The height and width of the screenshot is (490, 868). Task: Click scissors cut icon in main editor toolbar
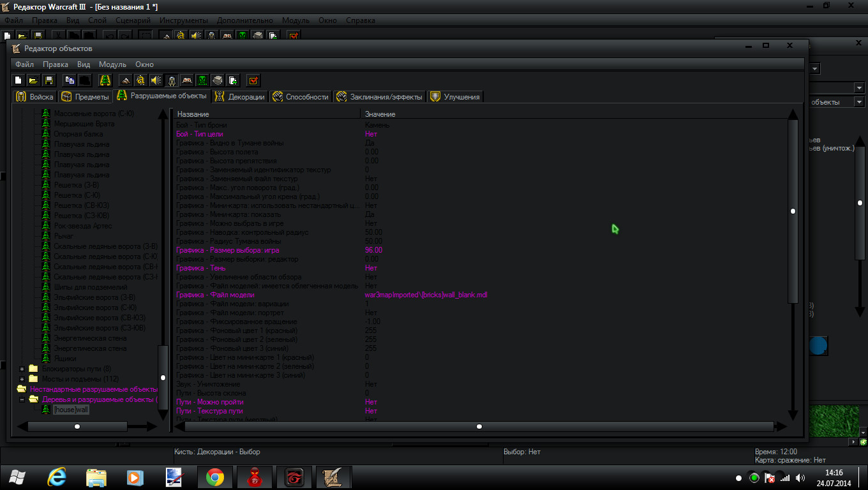pyautogui.click(x=58, y=36)
